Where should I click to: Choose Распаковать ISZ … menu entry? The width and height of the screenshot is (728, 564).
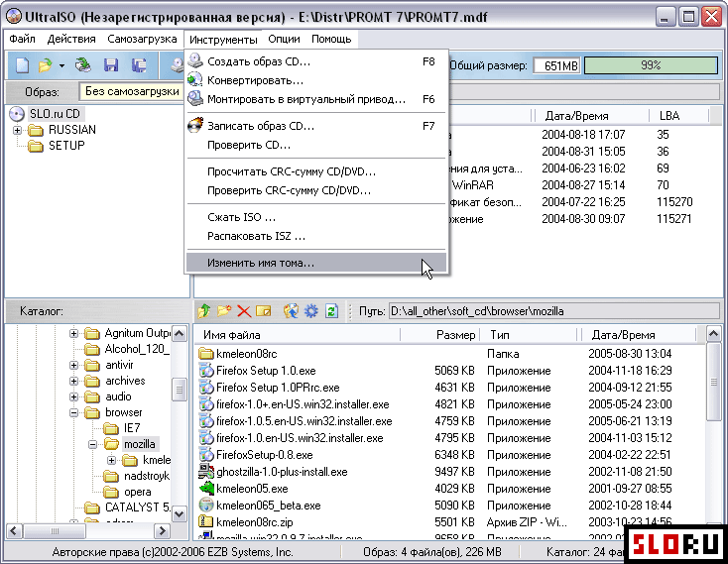(x=316, y=236)
